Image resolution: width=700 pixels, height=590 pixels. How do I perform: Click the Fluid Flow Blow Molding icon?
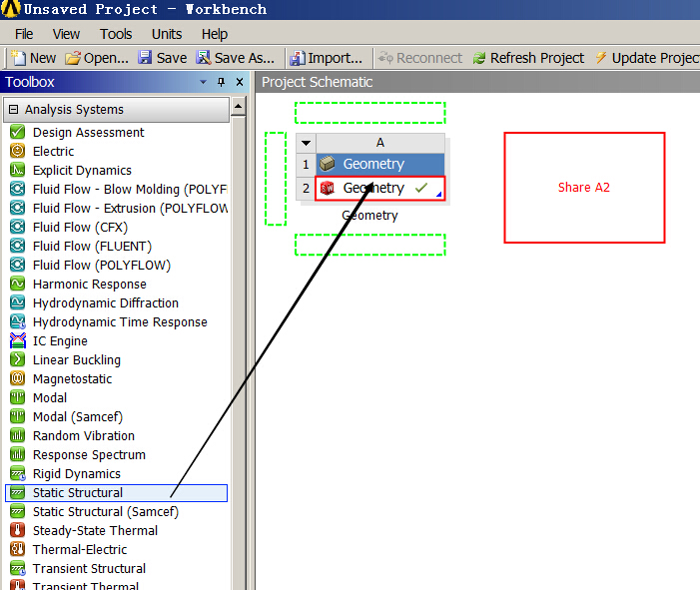pyautogui.click(x=17, y=189)
